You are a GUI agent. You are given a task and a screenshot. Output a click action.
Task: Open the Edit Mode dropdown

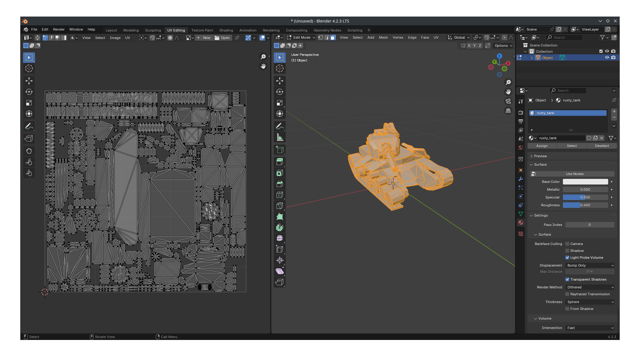coord(301,37)
